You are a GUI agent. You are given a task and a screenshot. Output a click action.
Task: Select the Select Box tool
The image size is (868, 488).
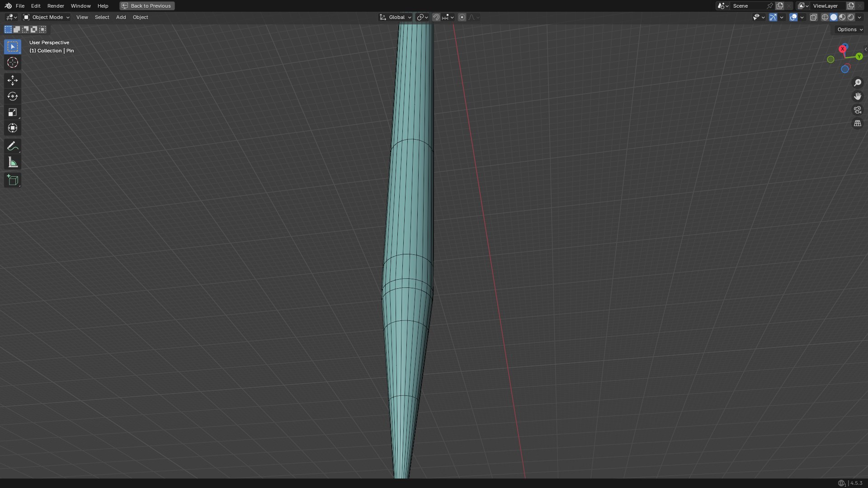click(x=13, y=47)
